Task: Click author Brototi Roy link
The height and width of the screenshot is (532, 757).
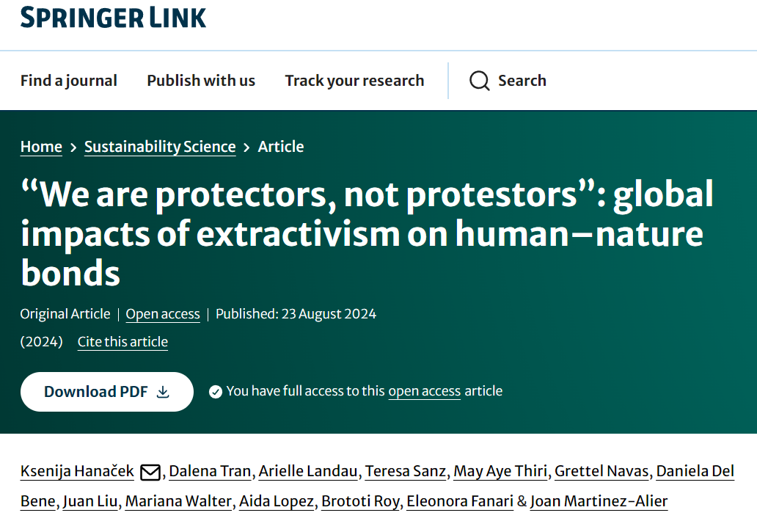Action: [x=361, y=501]
